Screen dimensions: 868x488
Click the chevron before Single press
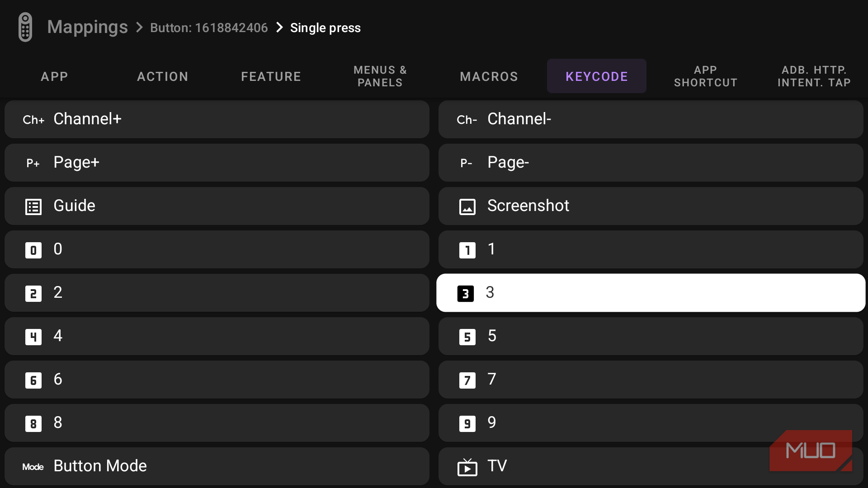[279, 28]
